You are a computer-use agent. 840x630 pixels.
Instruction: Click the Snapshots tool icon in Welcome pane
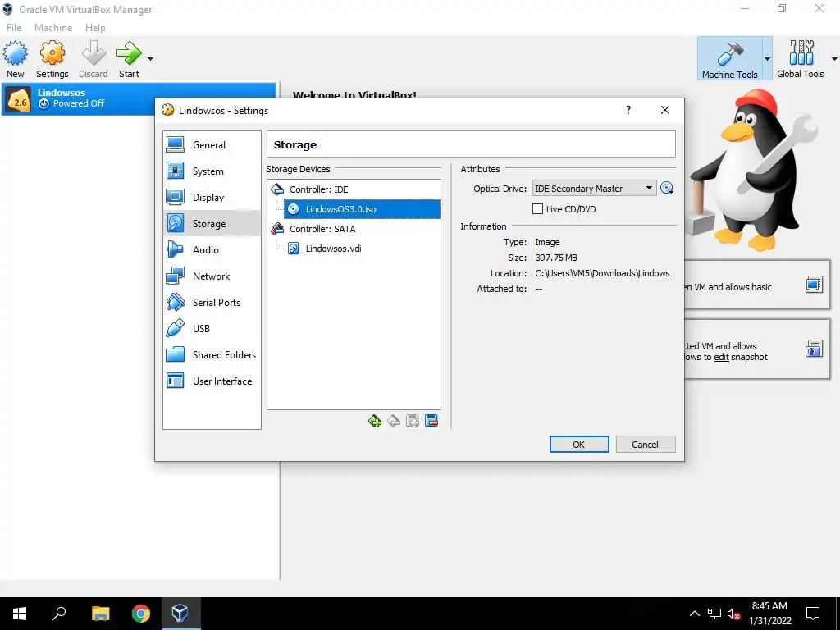[814, 349]
